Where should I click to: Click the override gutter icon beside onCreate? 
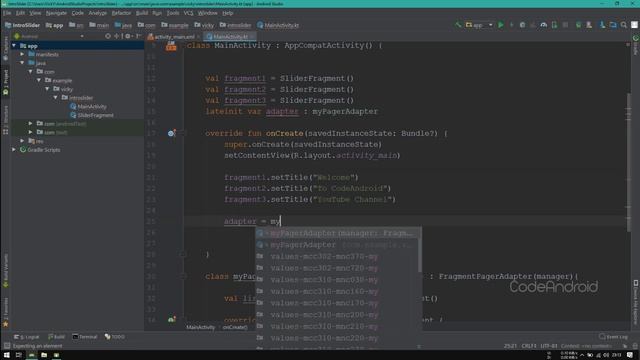[171, 133]
